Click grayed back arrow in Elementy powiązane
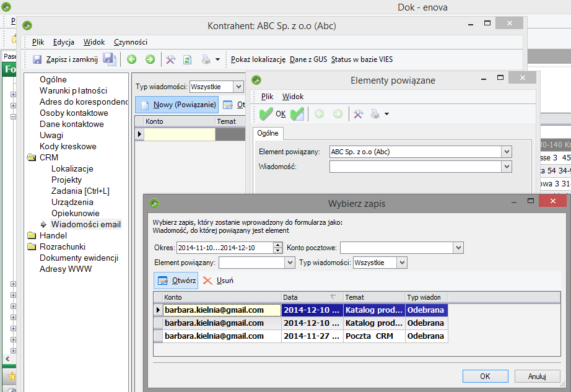 tap(320, 114)
